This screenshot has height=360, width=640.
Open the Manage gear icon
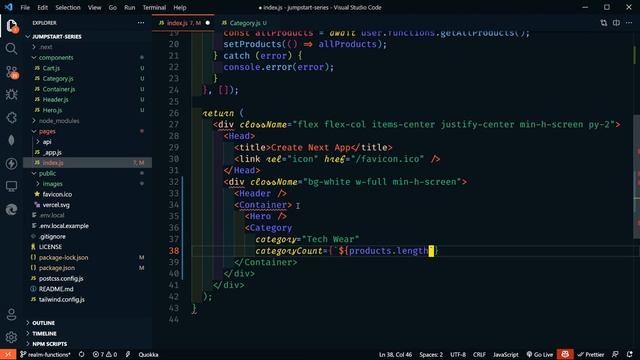(x=11, y=337)
